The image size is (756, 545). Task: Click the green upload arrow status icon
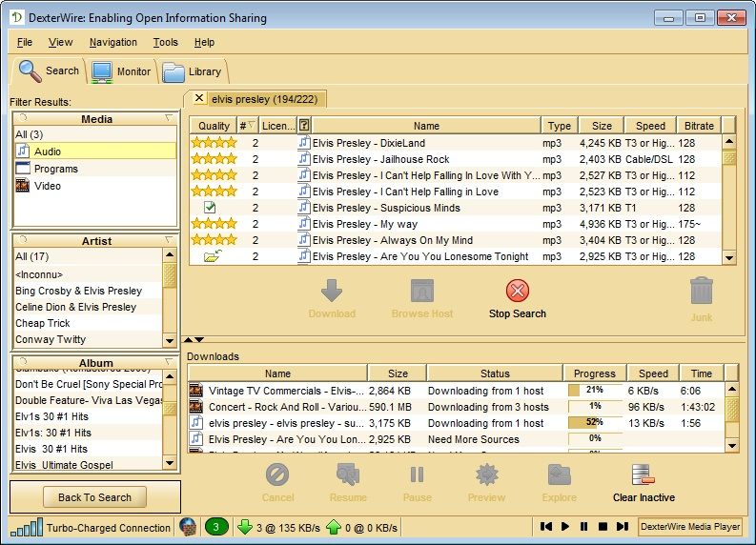[x=334, y=527]
